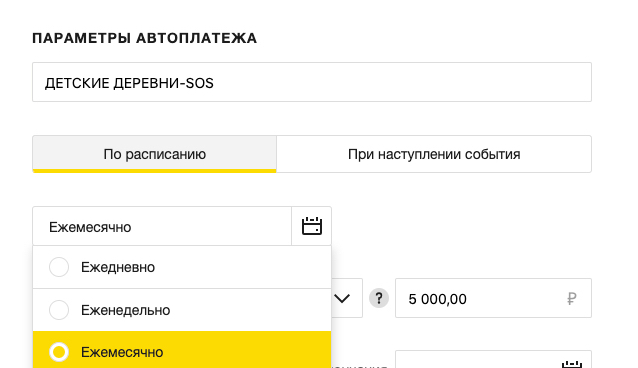This screenshot has width=638, height=368.
Task: Choose the Ежедневно option label in list
Action: [118, 267]
